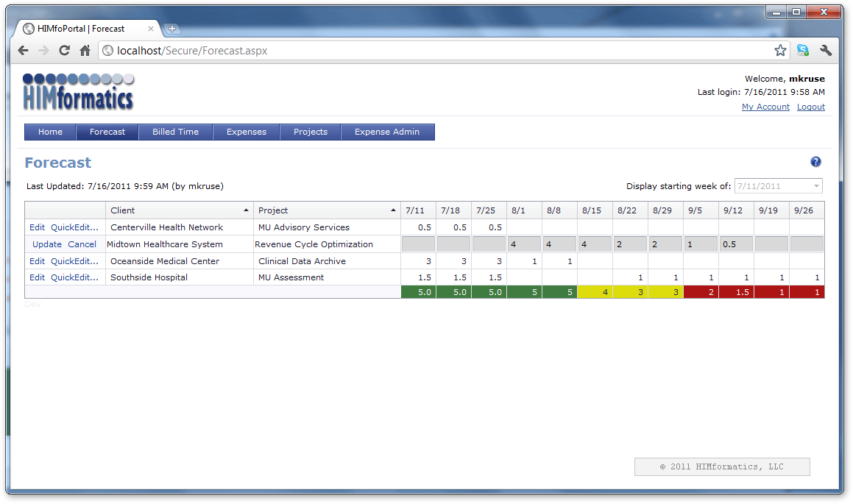The height and width of the screenshot is (504, 853).
Task: Open a new browser tab
Action: (172, 29)
